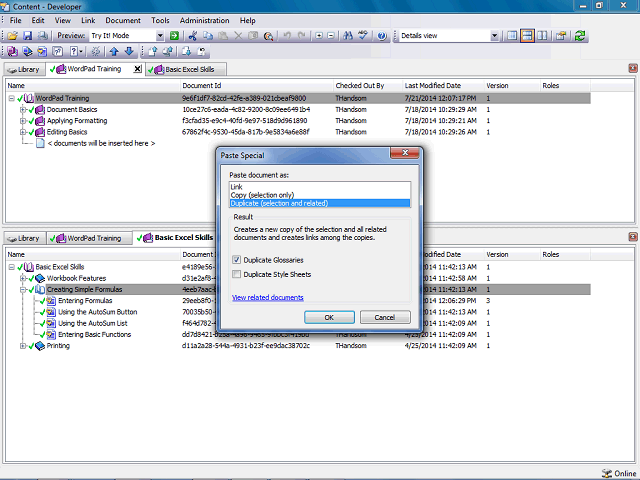
Task: Click the Delete X toolbar icon
Action: [238, 36]
